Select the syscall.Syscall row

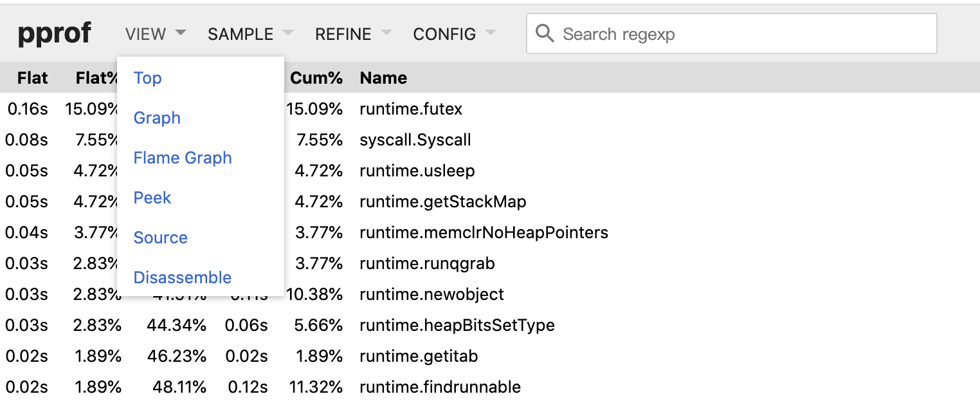pyautogui.click(x=415, y=140)
